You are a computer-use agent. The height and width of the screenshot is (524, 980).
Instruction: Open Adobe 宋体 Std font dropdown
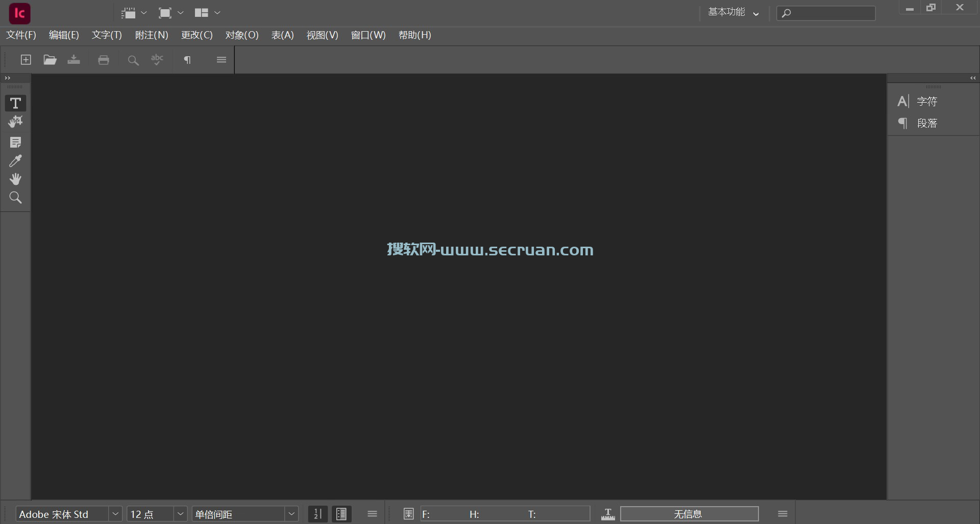(x=116, y=514)
